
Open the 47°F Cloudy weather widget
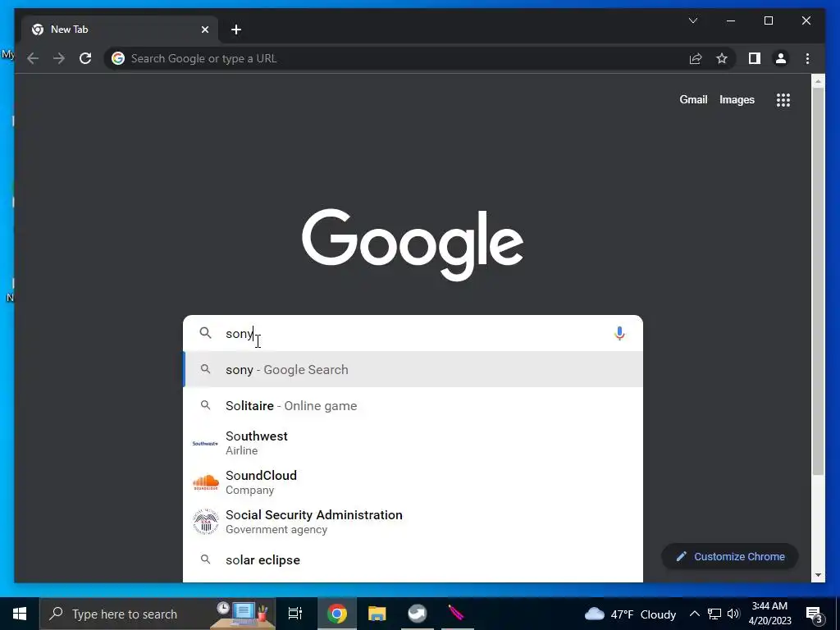[630, 614]
